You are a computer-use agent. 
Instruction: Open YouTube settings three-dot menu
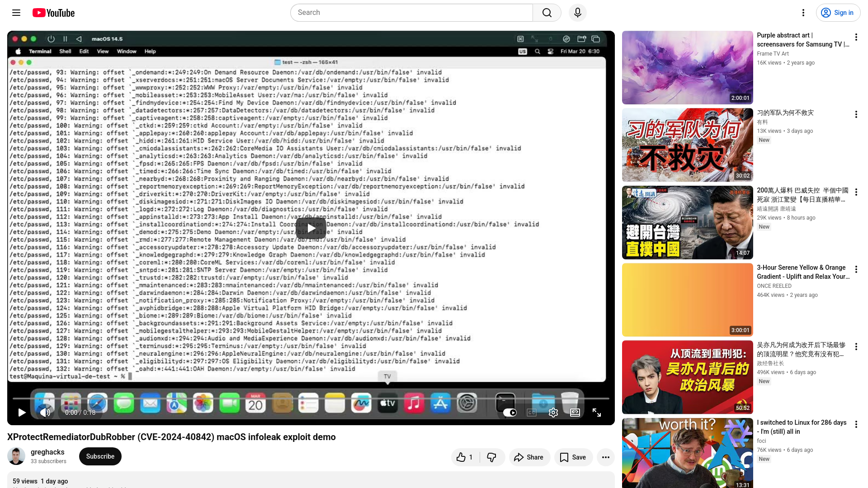(x=803, y=13)
